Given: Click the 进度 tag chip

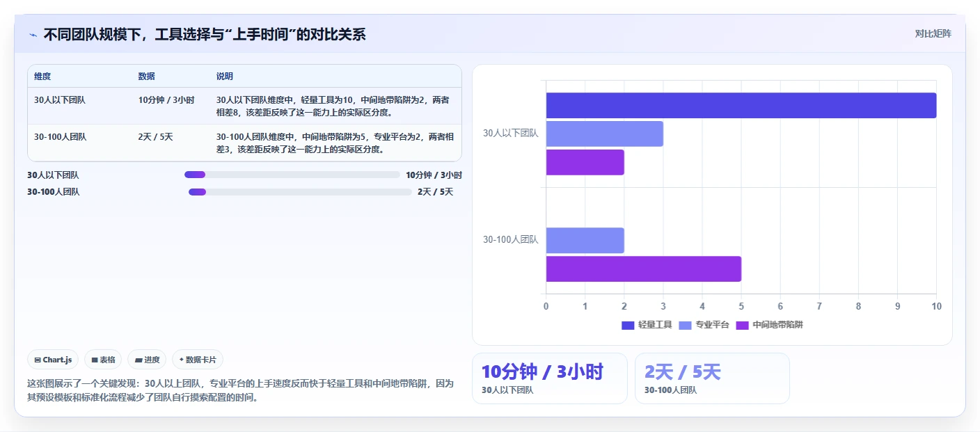Looking at the screenshot, I should click(147, 360).
